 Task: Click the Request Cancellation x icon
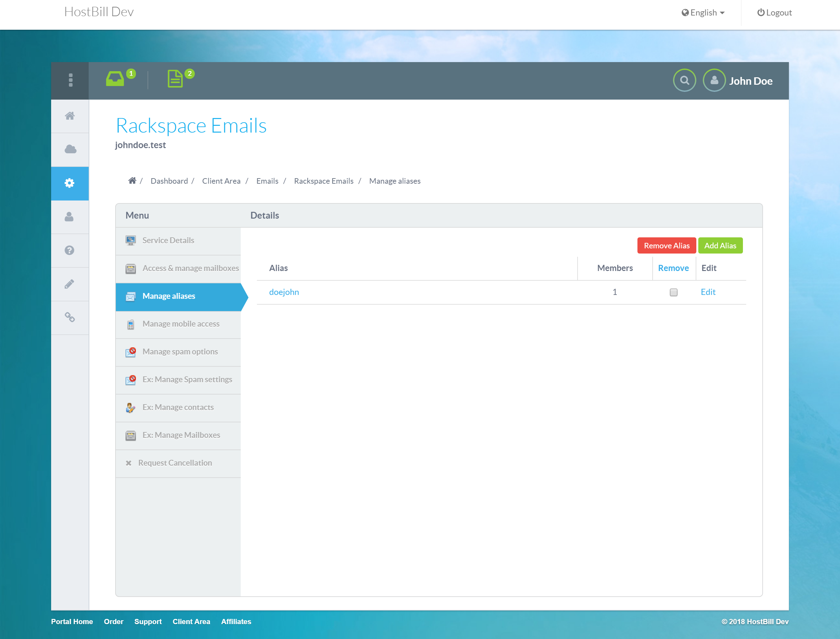(129, 463)
